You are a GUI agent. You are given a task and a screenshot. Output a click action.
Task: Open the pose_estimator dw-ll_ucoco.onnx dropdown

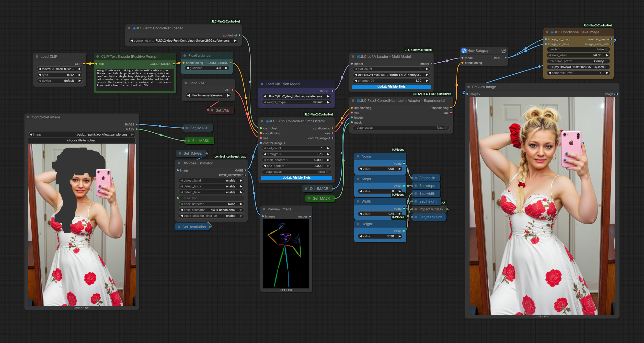coord(211,210)
